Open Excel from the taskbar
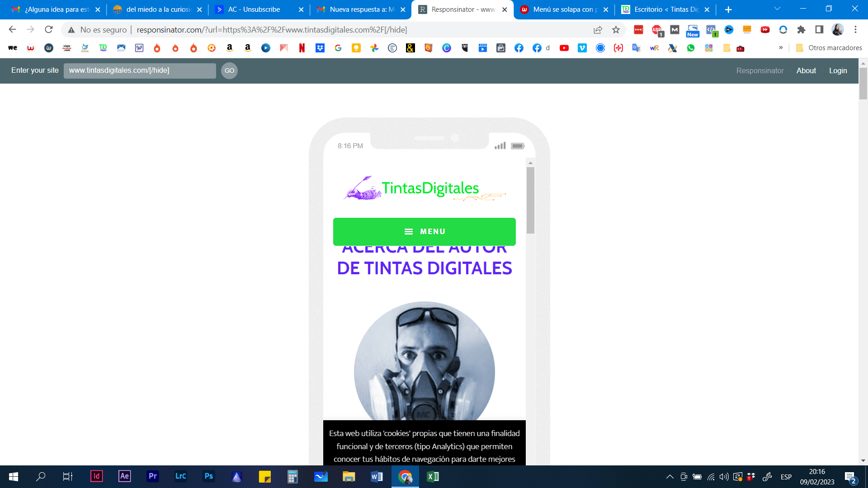 pyautogui.click(x=433, y=477)
